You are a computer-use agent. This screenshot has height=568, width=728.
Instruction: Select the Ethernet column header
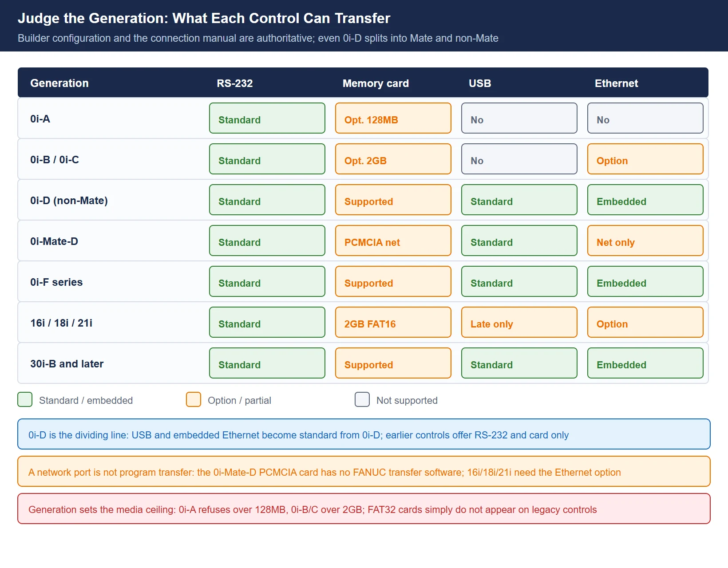[x=616, y=83]
